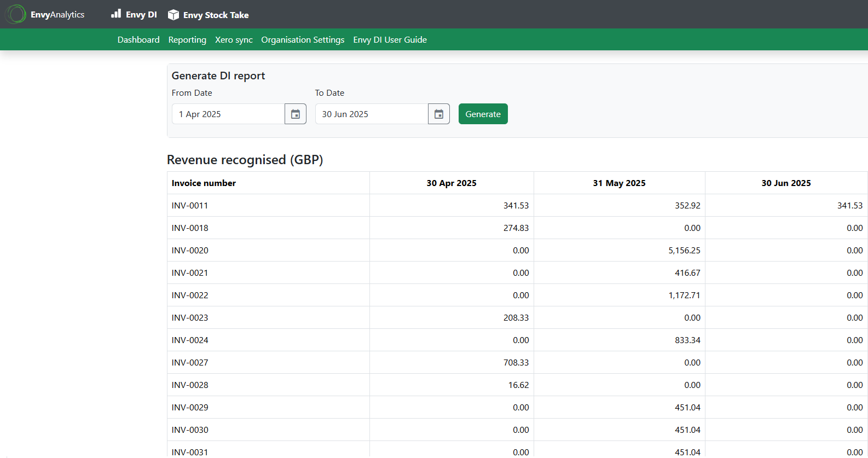
Task: Open the From Date calendar picker icon
Action: 296,114
